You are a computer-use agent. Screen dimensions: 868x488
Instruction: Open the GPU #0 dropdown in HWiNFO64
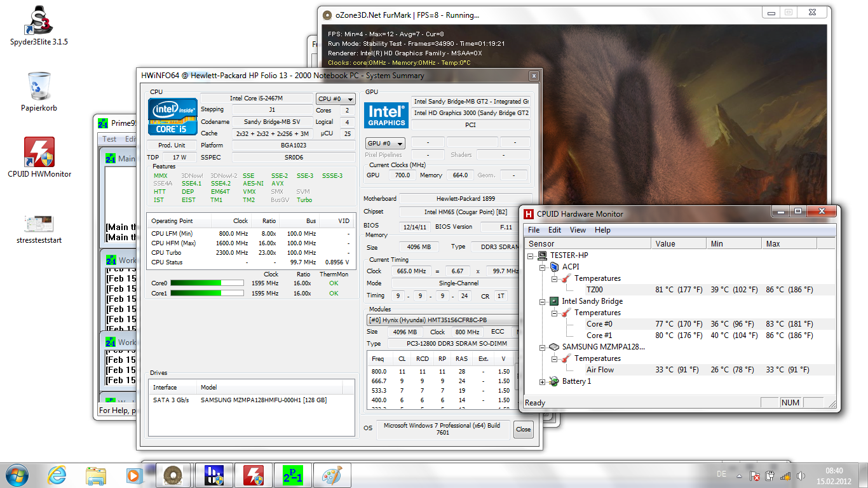pos(386,143)
